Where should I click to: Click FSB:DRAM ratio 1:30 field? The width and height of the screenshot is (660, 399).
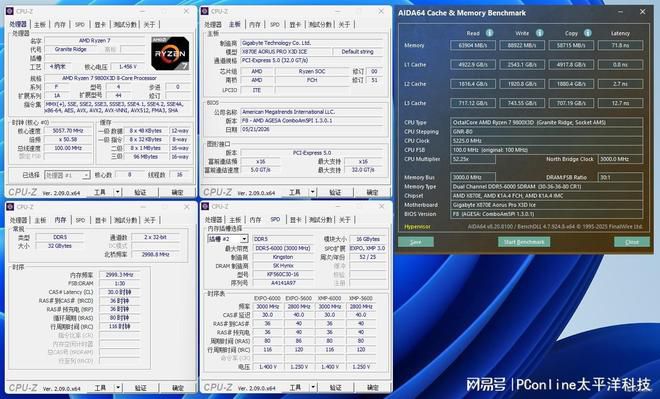pyautogui.click(x=120, y=283)
